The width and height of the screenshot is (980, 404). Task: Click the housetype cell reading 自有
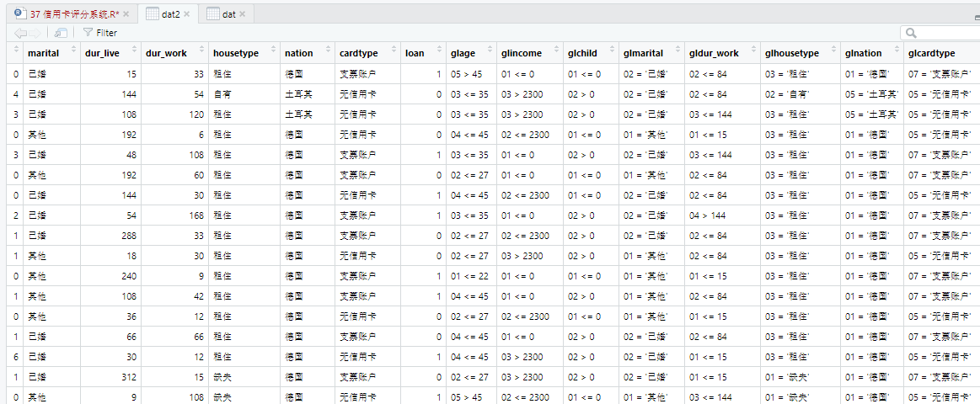tap(244, 94)
